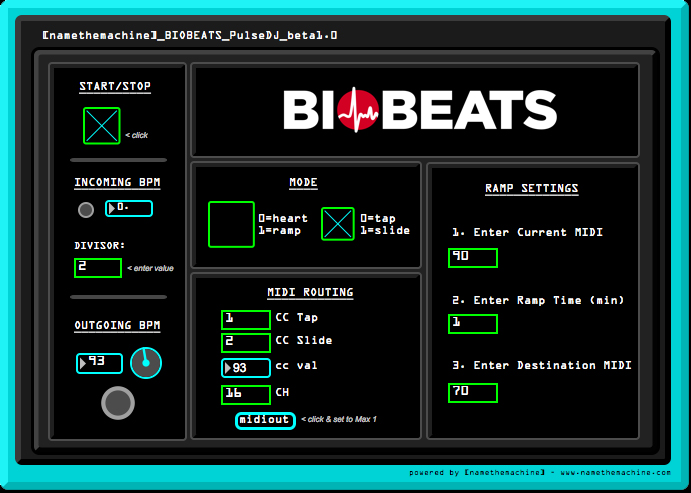Click the 'CC Tap' label
This screenshot has height=493, width=691.
point(297,317)
